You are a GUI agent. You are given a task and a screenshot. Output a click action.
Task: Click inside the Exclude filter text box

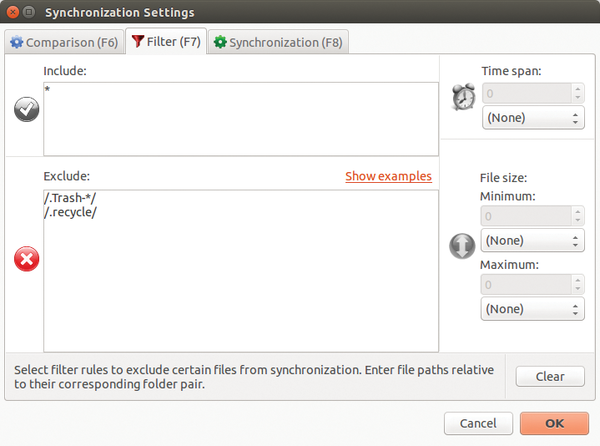[241, 271]
